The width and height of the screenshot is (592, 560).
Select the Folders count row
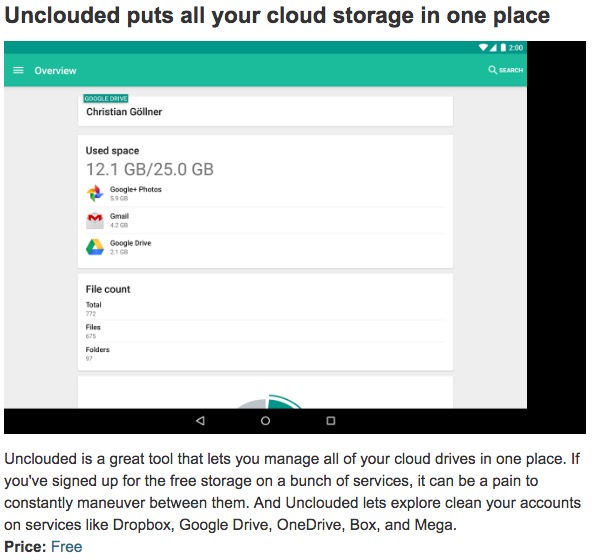point(265,354)
